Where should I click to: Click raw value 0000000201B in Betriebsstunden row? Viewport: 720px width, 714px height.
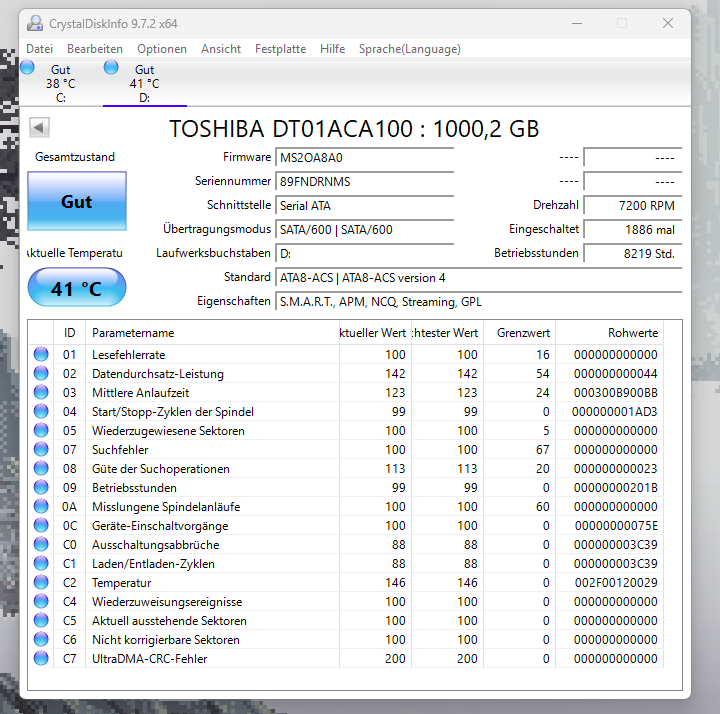pyautogui.click(x=615, y=488)
